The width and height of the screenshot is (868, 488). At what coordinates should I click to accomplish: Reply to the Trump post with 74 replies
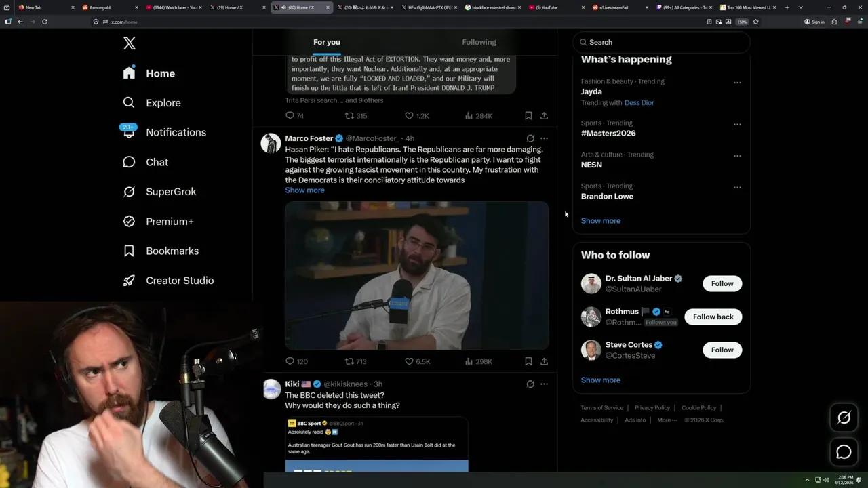[x=295, y=116]
